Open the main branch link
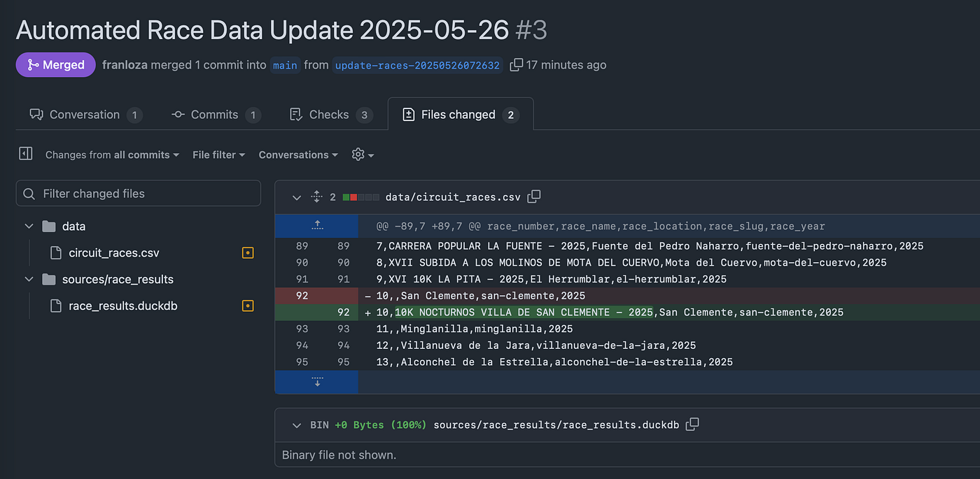The height and width of the screenshot is (479, 980). coord(285,65)
